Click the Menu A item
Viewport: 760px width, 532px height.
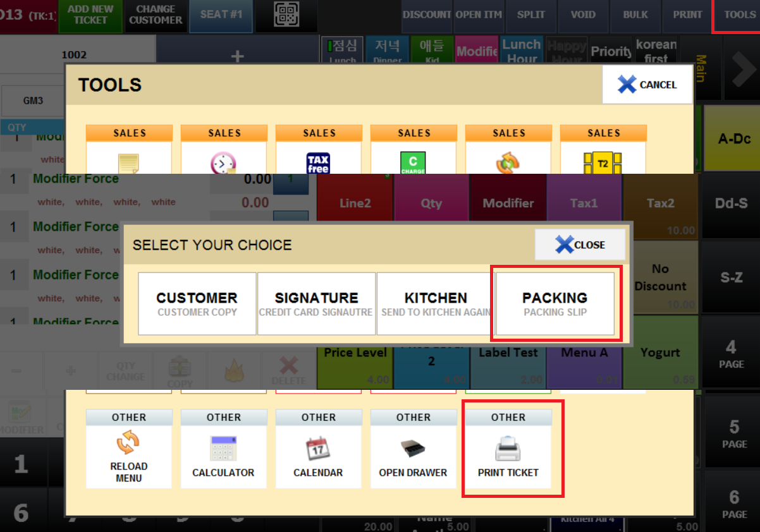tap(584, 367)
